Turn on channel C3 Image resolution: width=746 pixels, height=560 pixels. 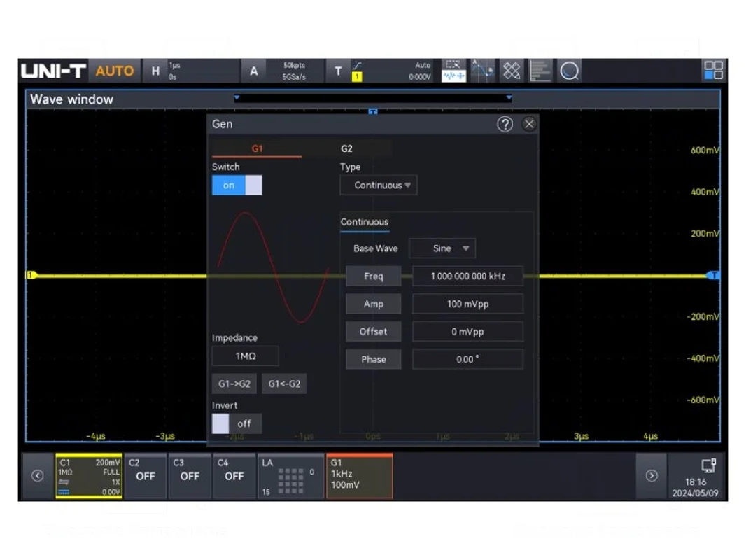click(x=190, y=476)
